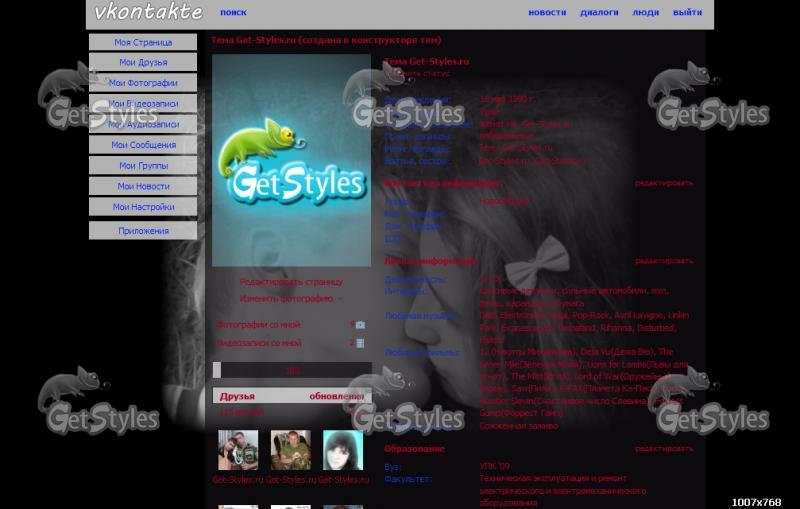Open Мои Фотографии in the sidebar

pos(143,83)
